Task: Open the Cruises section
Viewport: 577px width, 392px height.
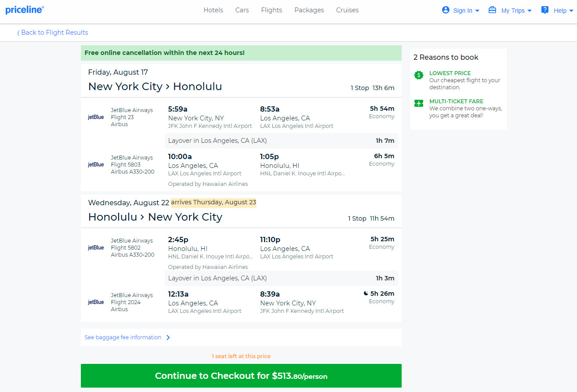Action: coord(347,10)
